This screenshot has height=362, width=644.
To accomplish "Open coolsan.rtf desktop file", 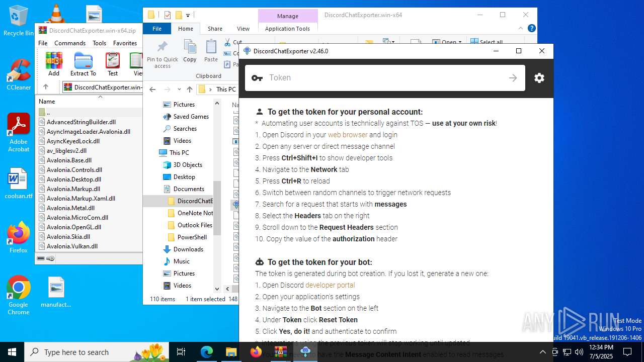I will (x=19, y=184).
